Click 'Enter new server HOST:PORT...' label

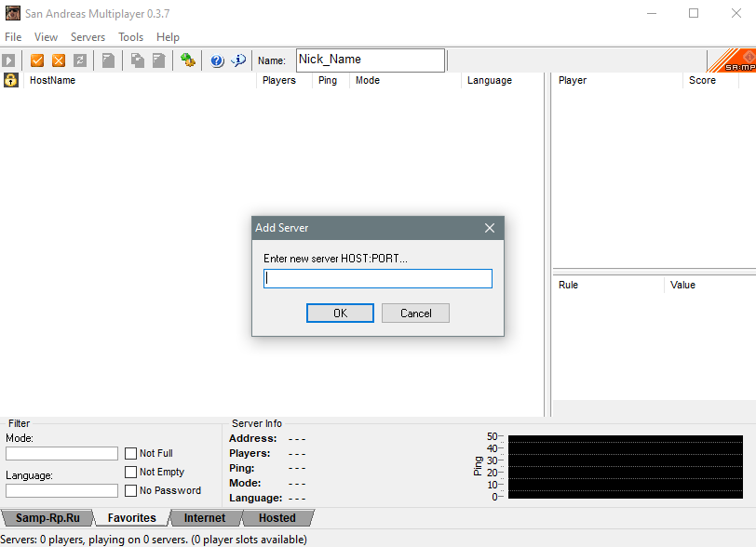point(335,259)
